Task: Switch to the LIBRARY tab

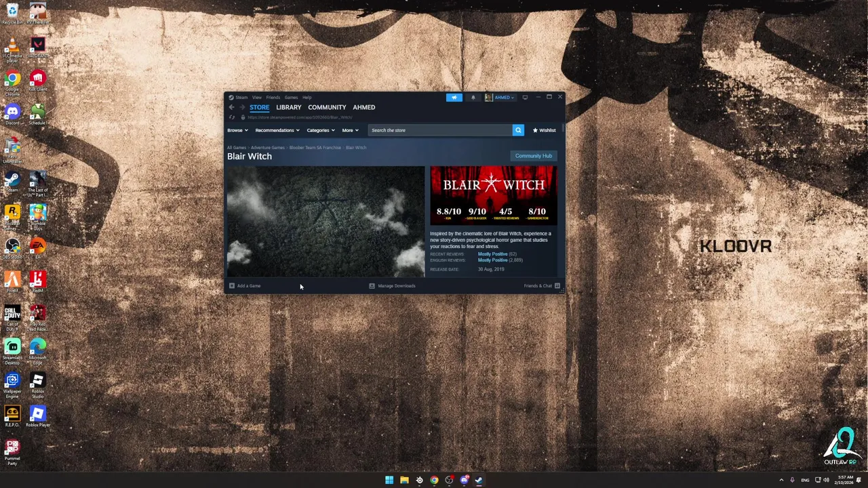Action: click(288, 107)
